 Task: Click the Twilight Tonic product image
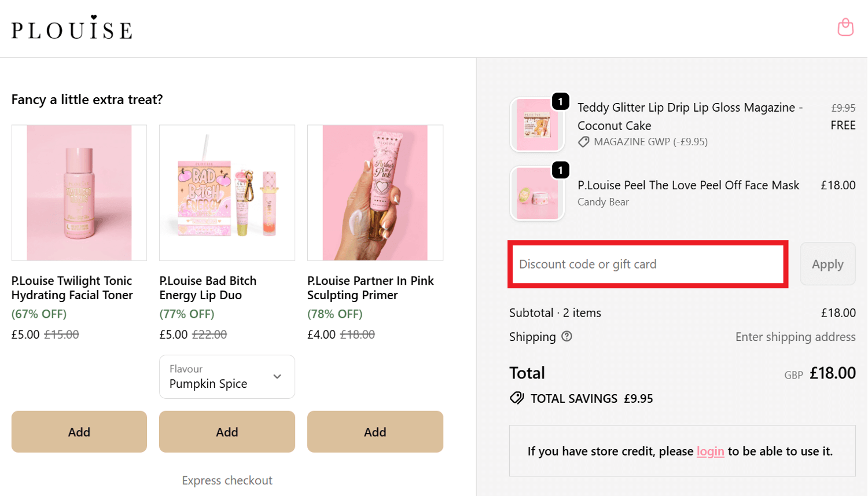[79, 193]
